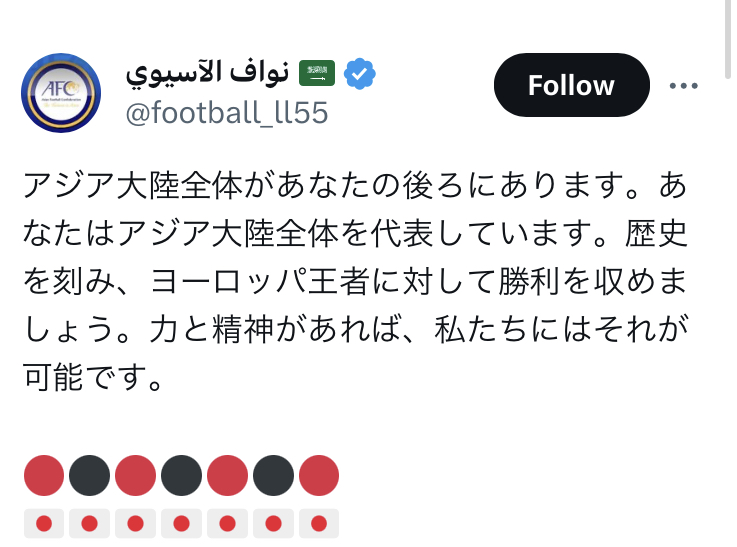Click the third red circle emoji
Screen dimensions: 737x547
(x=227, y=476)
